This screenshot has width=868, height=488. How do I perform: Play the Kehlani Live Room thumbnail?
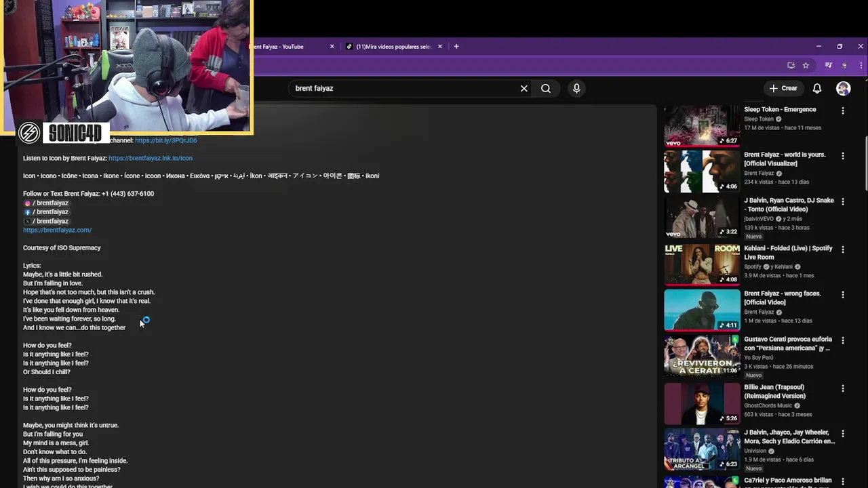coord(702,264)
